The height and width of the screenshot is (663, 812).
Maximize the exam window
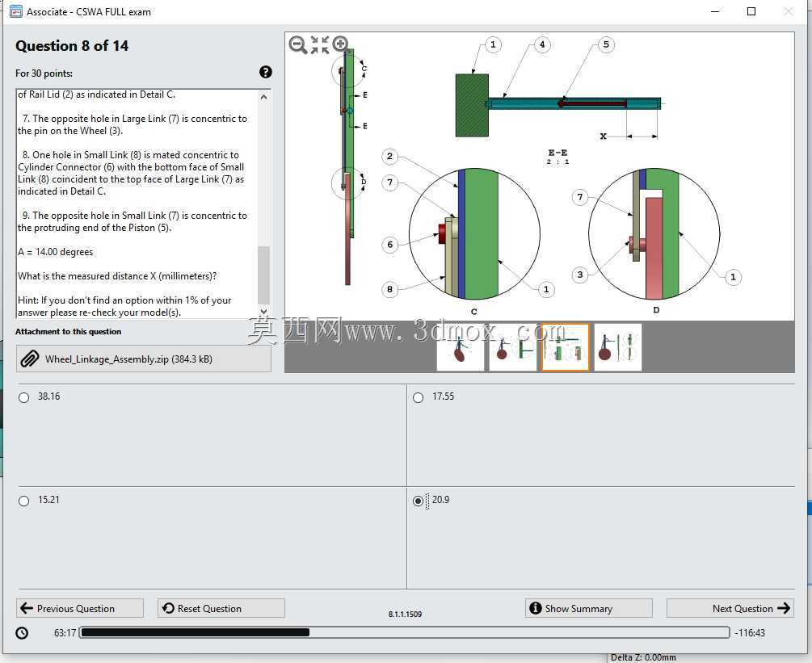pos(751,11)
